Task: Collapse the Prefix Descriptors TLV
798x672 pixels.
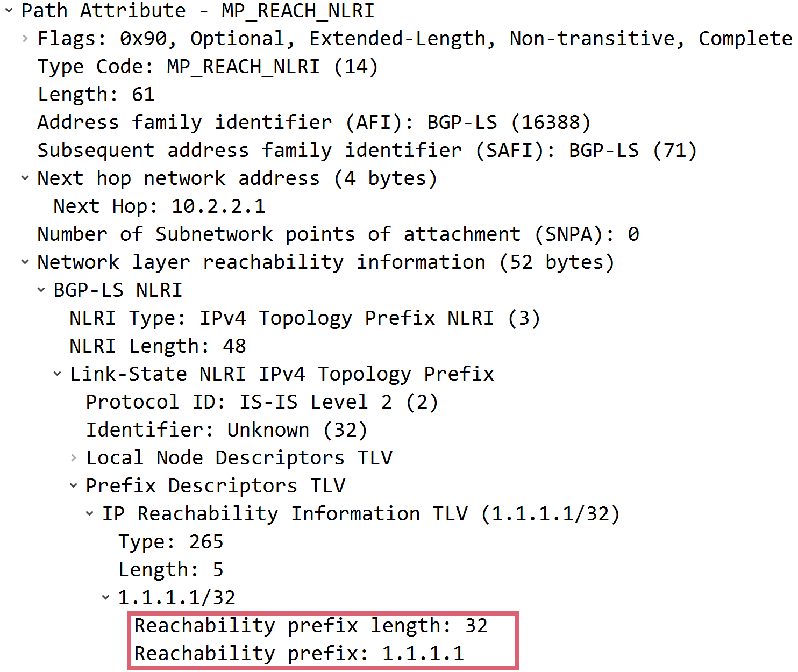Action: 73,485
